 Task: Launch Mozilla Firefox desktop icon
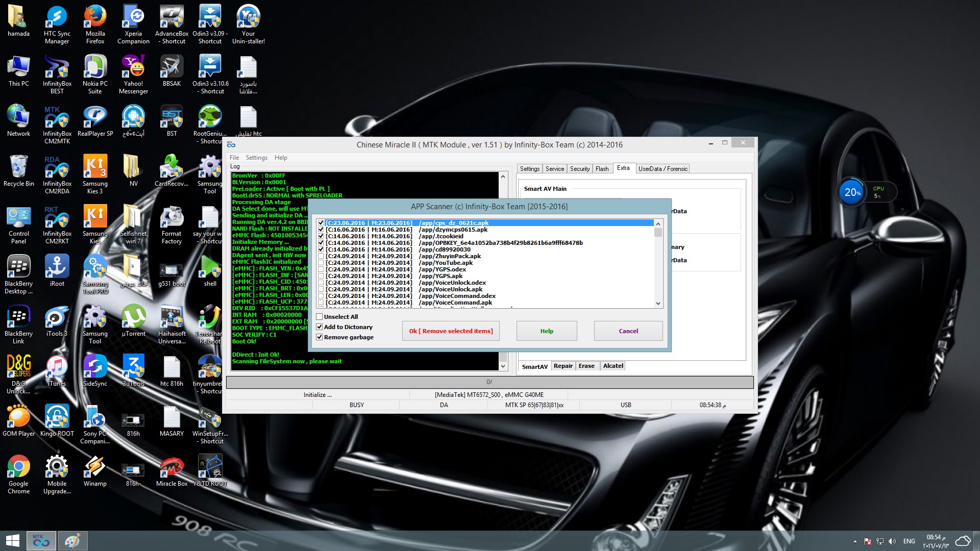pos(95,24)
